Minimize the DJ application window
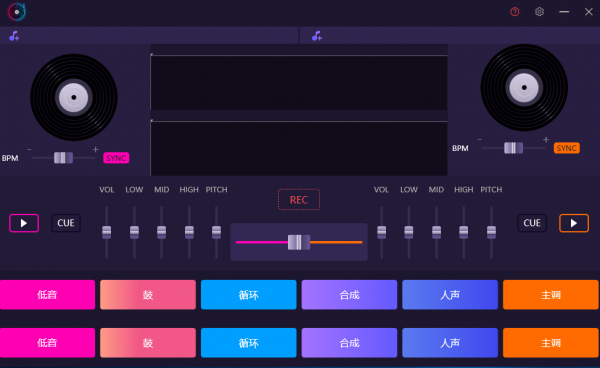This screenshot has height=368, width=600. 564,12
